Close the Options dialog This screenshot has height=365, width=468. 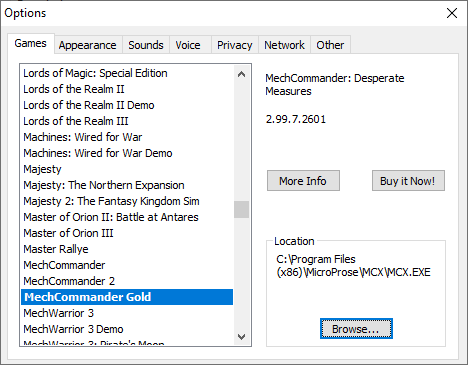tap(452, 13)
